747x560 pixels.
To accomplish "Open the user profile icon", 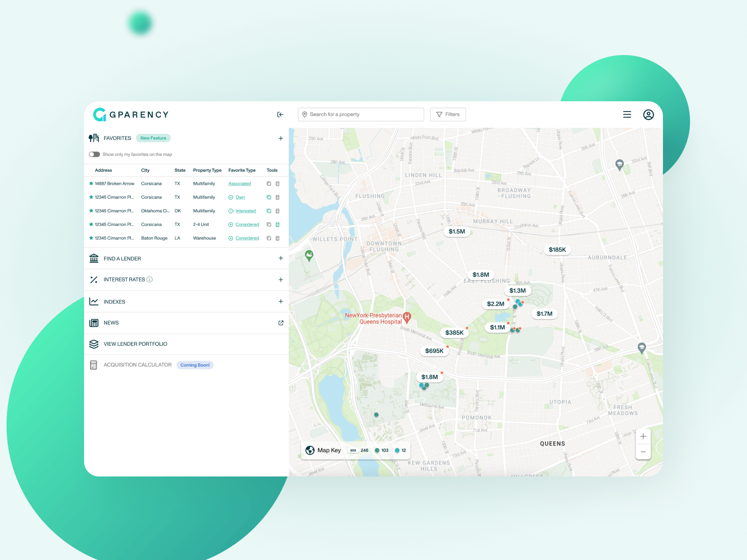I will [x=648, y=115].
